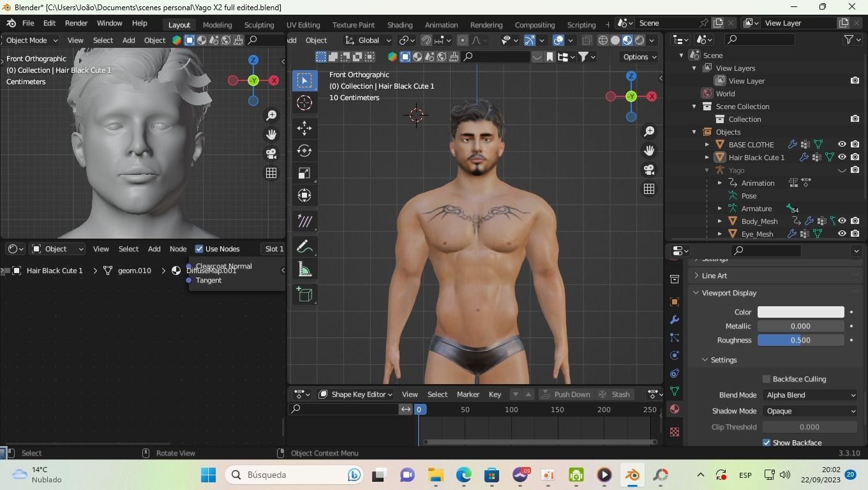Viewport: 868px width, 490px height.
Task: Toggle Use Nodes checkbox
Action: (x=199, y=249)
